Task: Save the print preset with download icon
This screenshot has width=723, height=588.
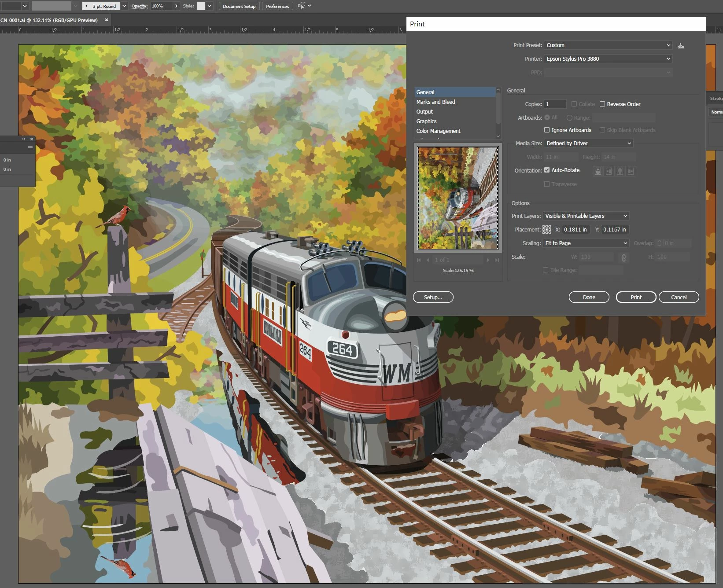Action: 681,46
